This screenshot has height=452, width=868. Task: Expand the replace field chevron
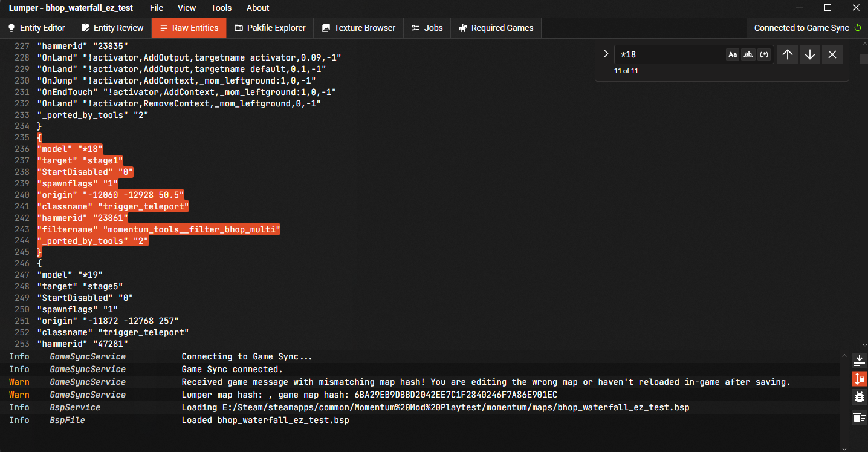point(606,54)
